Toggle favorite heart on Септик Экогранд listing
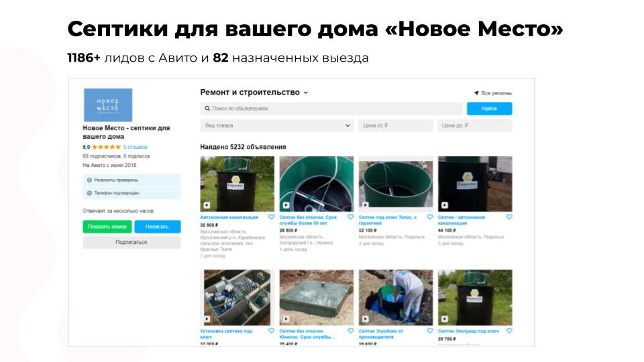The image size is (644, 362). (509, 330)
